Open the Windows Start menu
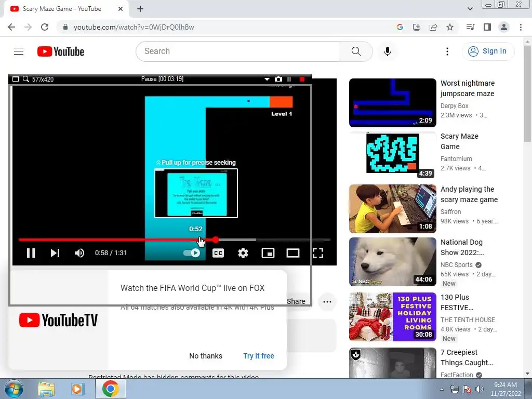 14,389
